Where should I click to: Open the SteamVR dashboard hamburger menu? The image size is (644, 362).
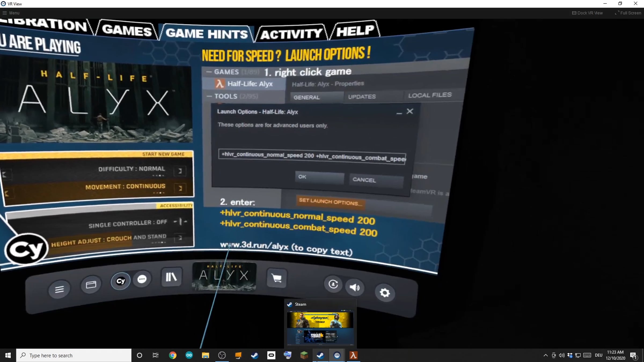(x=59, y=289)
